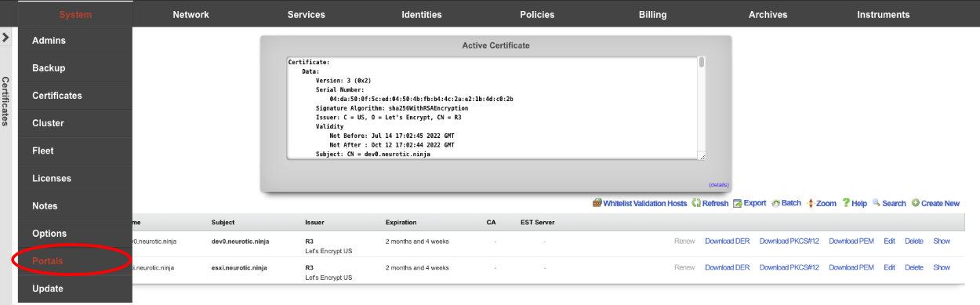Click the Export icon

(x=737, y=203)
